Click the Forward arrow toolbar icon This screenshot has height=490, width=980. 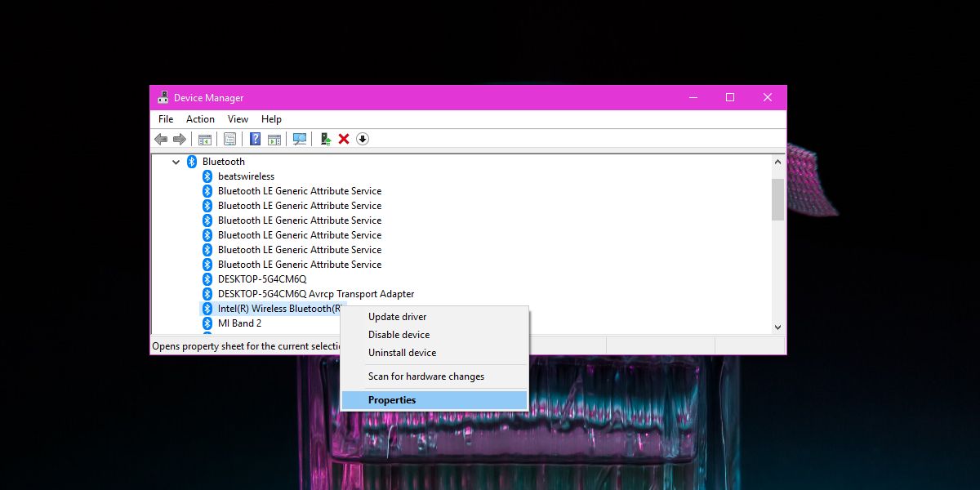pos(179,140)
